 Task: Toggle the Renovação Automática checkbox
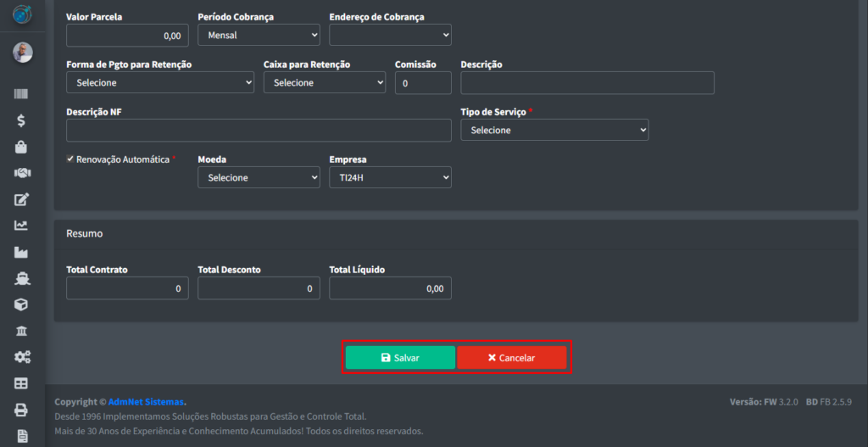pos(70,159)
